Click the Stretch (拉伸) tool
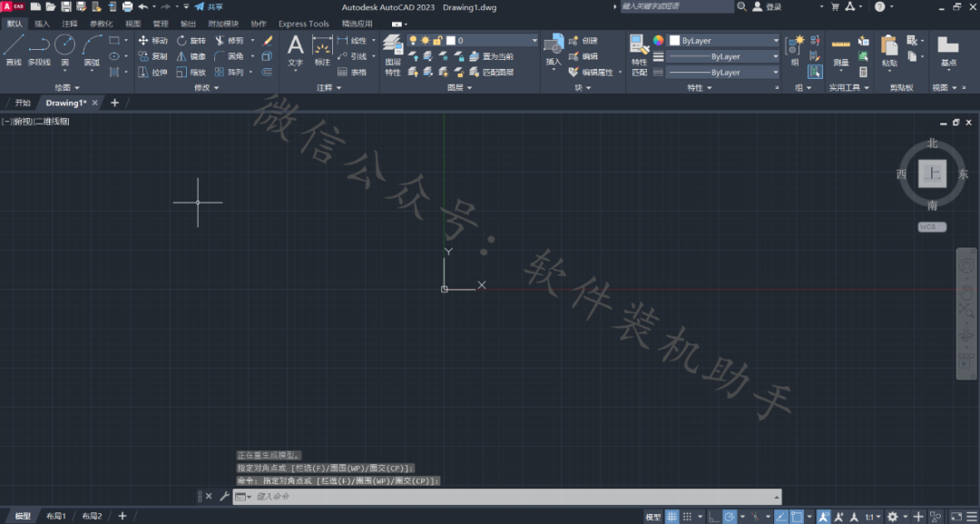This screenshot has width=980, height=524. click(152, 72)
